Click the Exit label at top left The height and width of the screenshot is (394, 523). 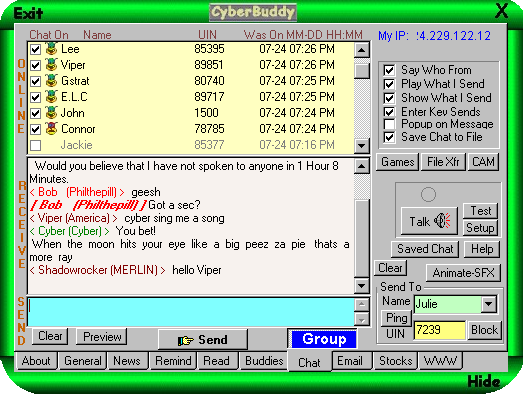[28, 13]
